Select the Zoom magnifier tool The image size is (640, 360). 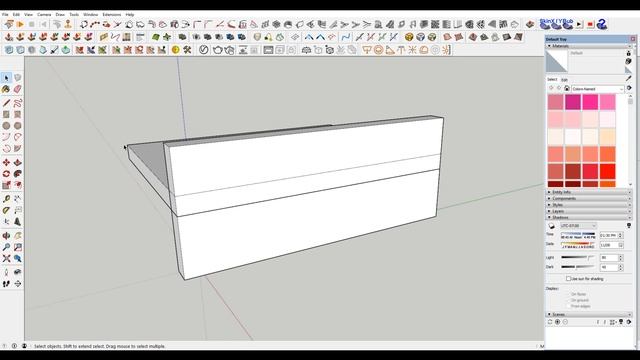tap(6, 247)
